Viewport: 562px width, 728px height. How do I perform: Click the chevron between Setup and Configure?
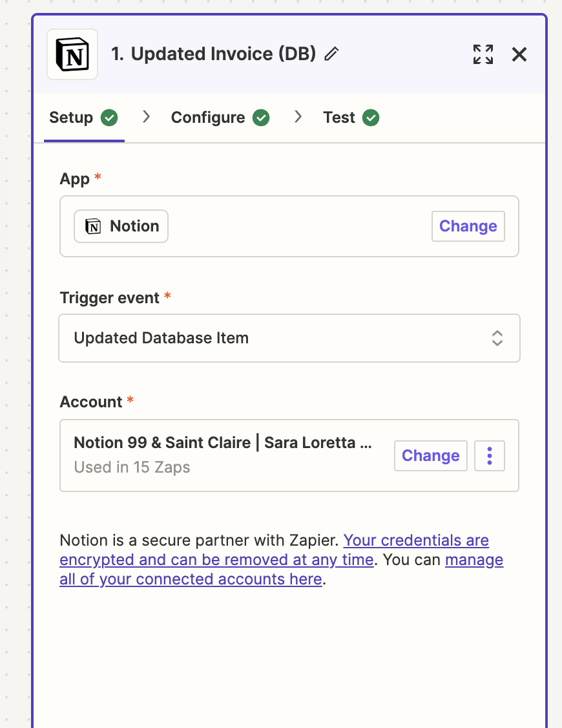point(146,116)
